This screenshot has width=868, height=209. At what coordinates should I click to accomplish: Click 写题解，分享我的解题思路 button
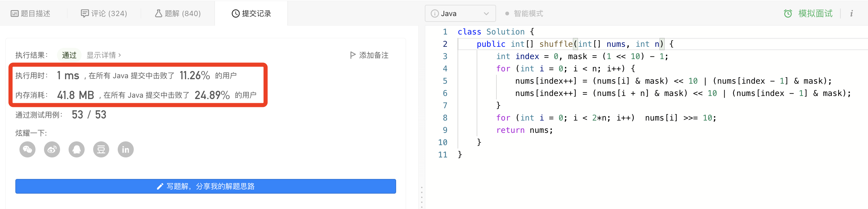pos(206,186)
